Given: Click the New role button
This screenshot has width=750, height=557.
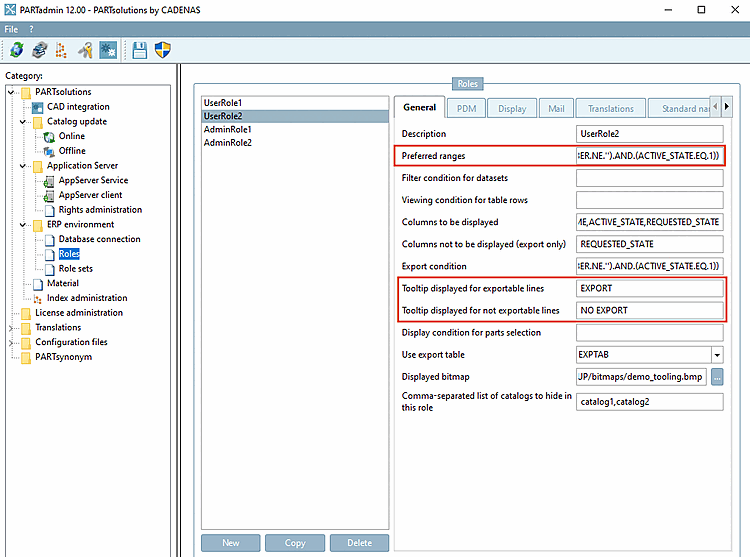Looking at the screenshot, I should (231, 543).
